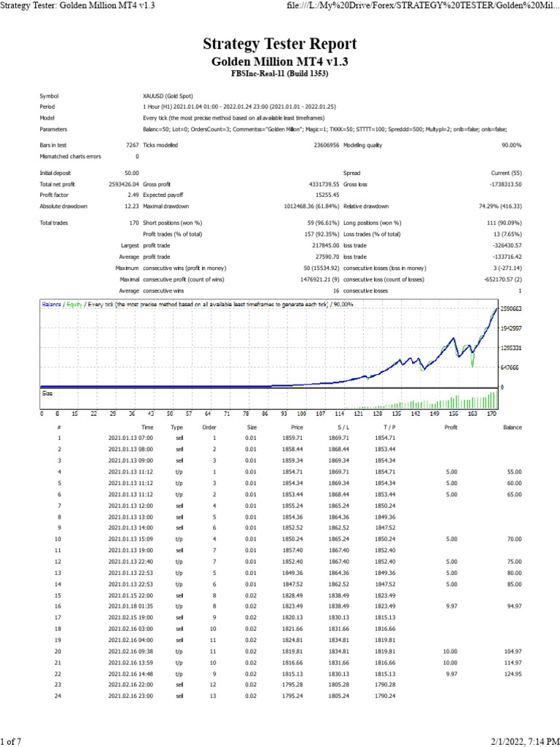Click the consecutive wins value '50 (15534.92)'
The height and width of the screenshot is (747, 560).
pos(322,268)
